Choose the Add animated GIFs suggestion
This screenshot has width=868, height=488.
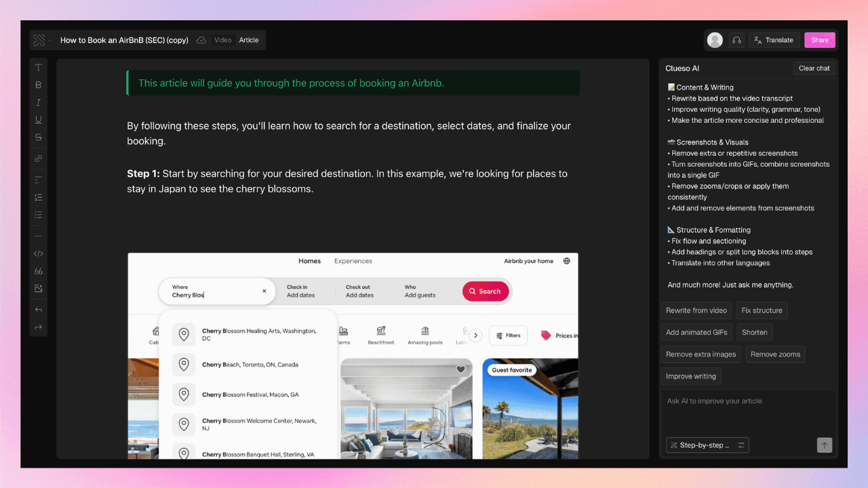pyautogui.click(x=696, y=332)
